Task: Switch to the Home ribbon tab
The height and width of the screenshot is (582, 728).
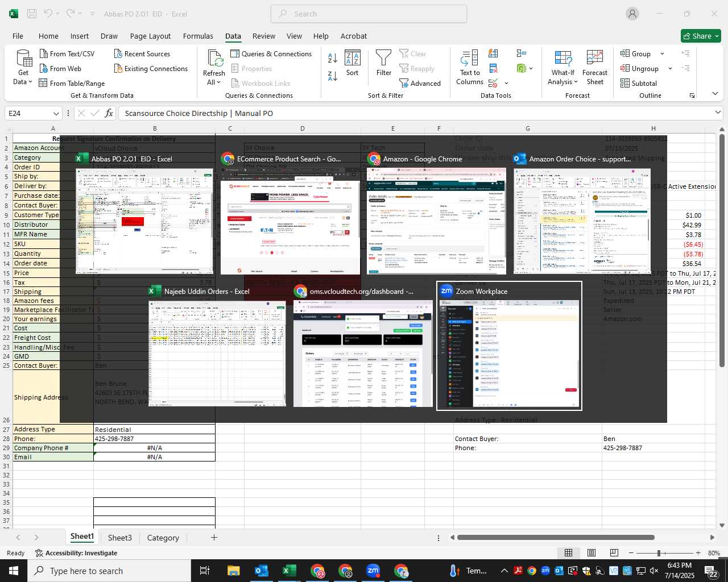Action: click(48, 36)
